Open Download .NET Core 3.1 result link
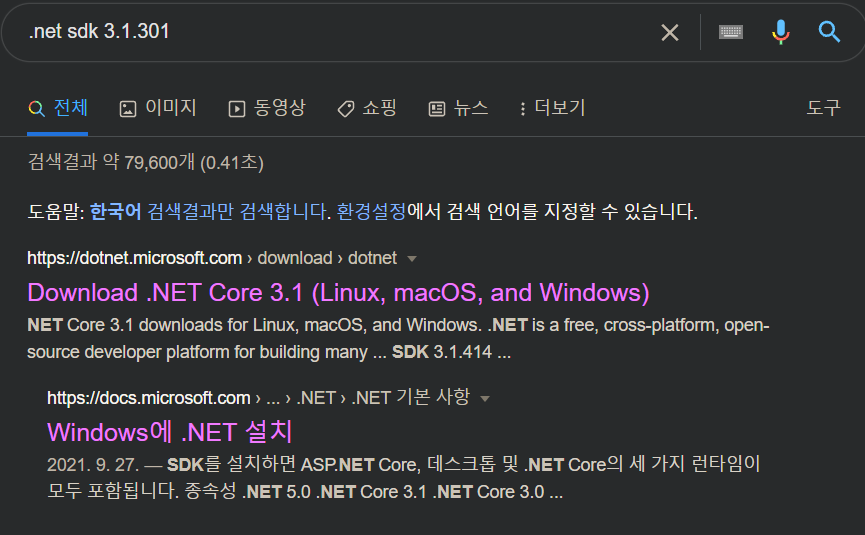The width and height of the screenshot is (865, 535). coord(338,293)
